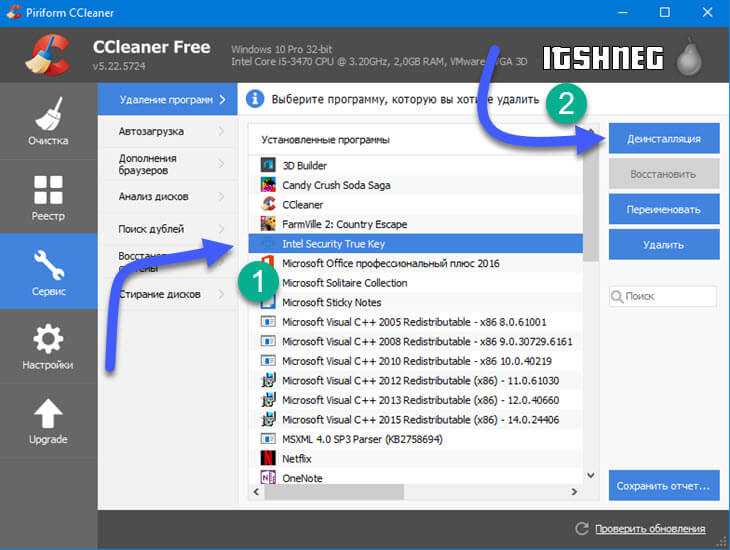The width and height of the screenshot is (730, 550).
Task: Select Intel Security True Key row
Action: [415, 244]
